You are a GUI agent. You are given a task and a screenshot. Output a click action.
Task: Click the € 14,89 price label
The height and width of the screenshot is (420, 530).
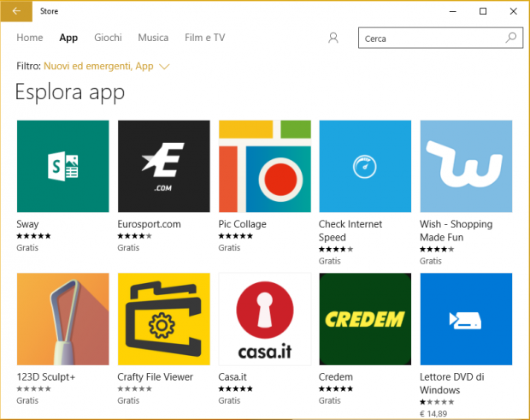coord(433,413)
